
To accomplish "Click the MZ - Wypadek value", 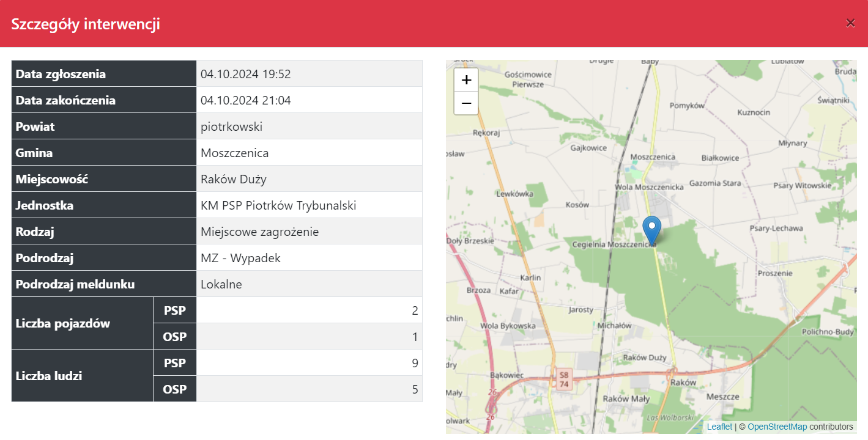I will click(240, 258).
